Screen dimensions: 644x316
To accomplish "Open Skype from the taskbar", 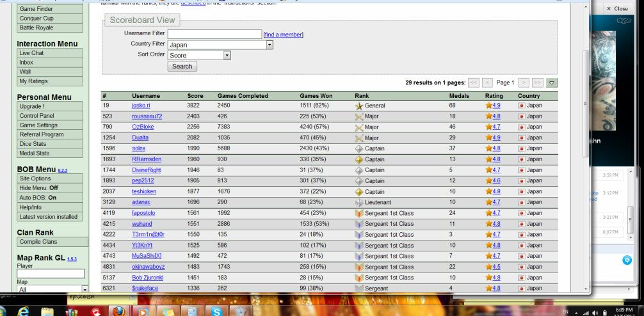I will click(215, 312).
